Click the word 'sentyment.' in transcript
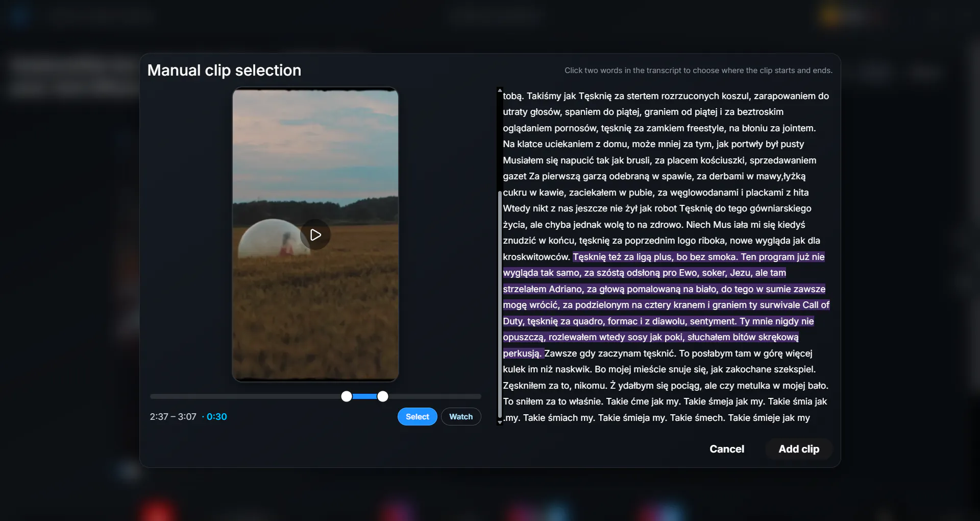This screenshot has height=521, width=980. pyautogui.click(x=714, y=321)
